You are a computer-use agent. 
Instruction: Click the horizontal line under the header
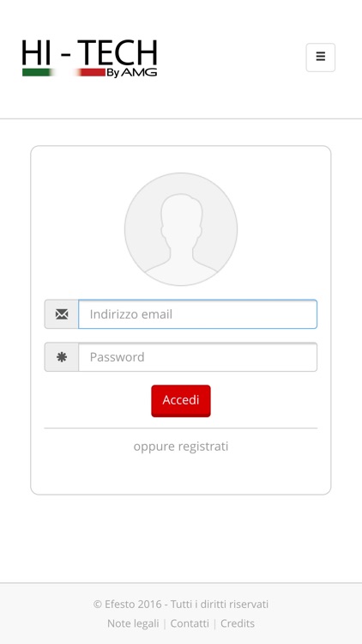(181, 118)
